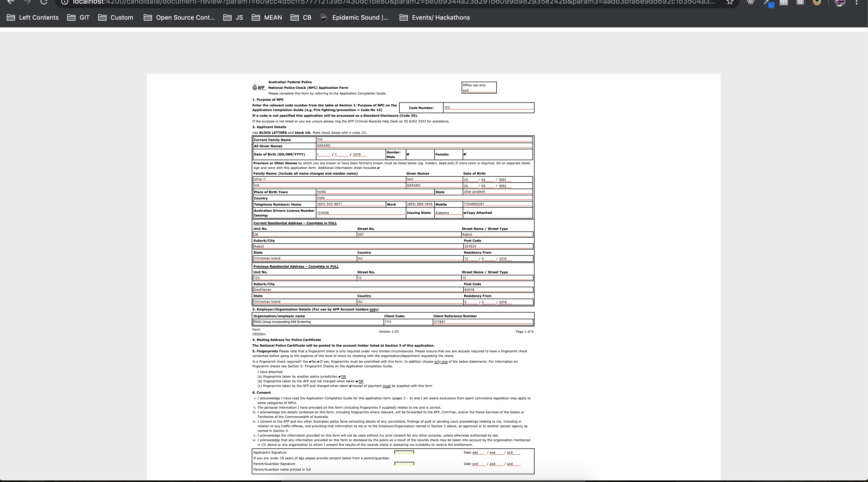The image size is (868, 482).
Task: Click the current address Unit No. field
Action: [x=304, y=235]
